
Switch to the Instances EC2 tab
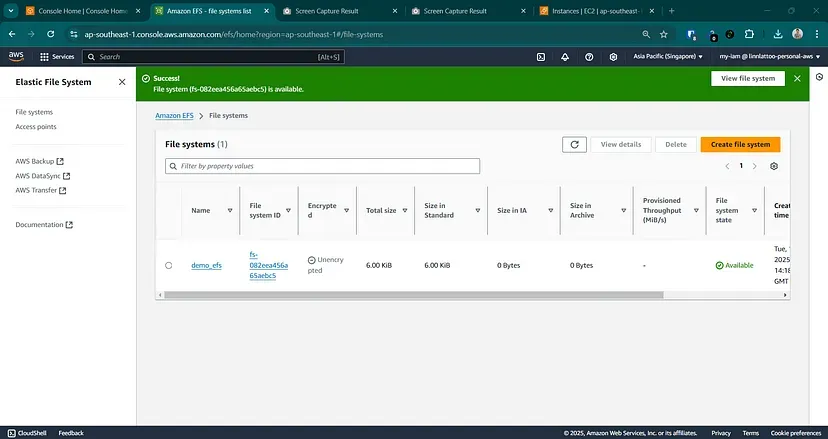tap(597, 11)
